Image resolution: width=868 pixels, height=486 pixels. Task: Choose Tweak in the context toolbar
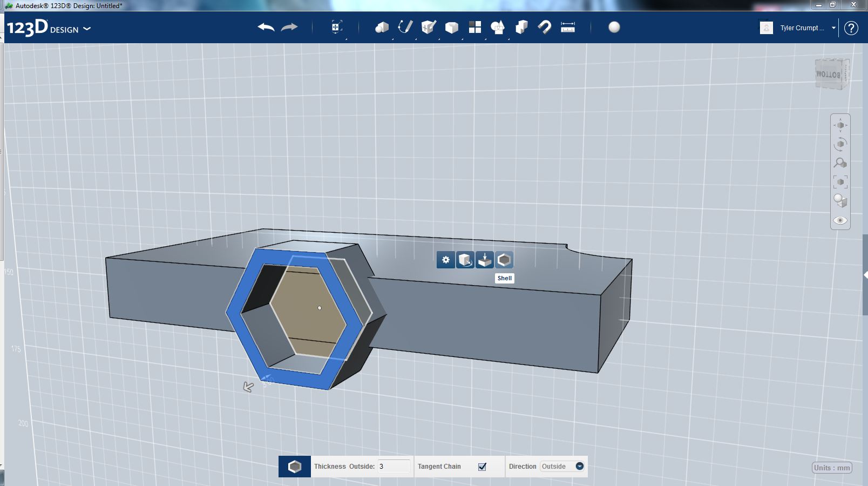pos(465,260)
